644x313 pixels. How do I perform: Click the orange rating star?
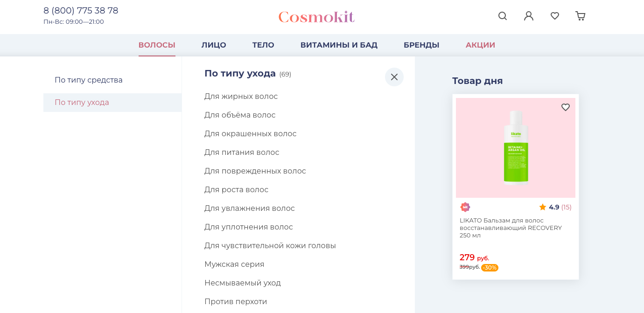point(543,207)
